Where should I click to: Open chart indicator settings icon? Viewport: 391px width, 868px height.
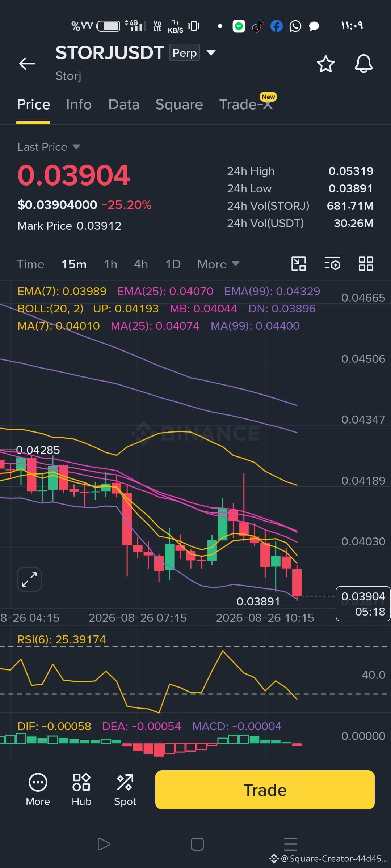pos(332,264)
